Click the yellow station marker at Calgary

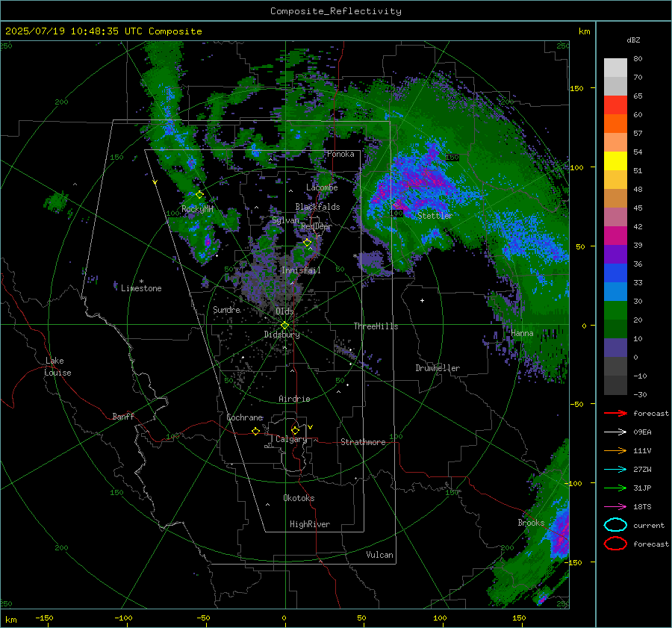click(295, 430)
